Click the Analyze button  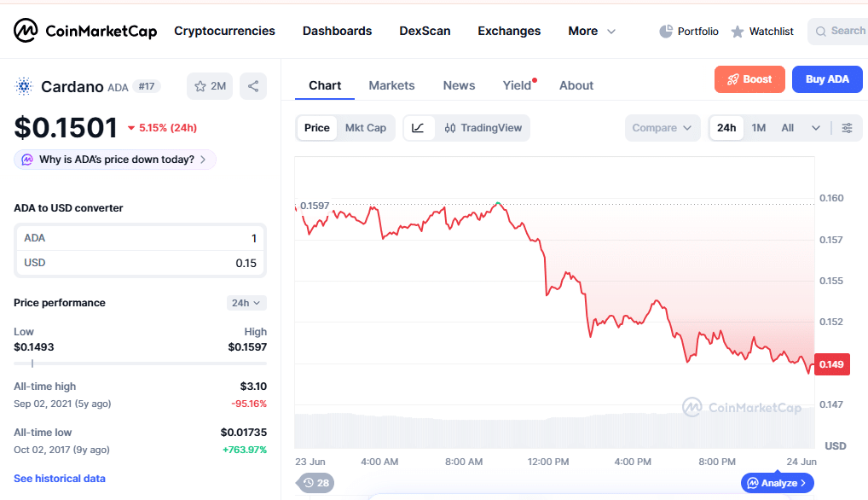(x=778, y=483)
